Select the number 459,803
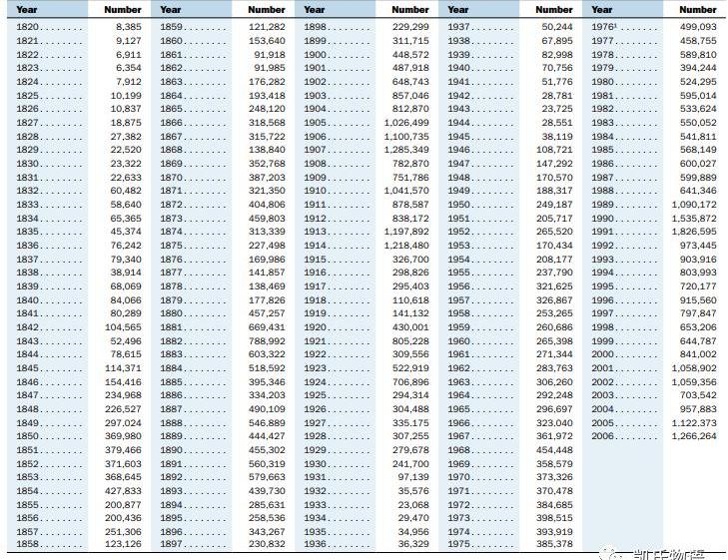The height and width of the screenshot is (560, 728). (x=267, y=218)
